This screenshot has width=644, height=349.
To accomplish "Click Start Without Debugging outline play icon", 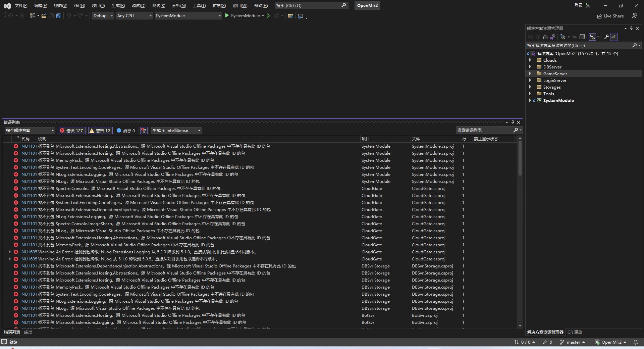I will tap(268, 16).
